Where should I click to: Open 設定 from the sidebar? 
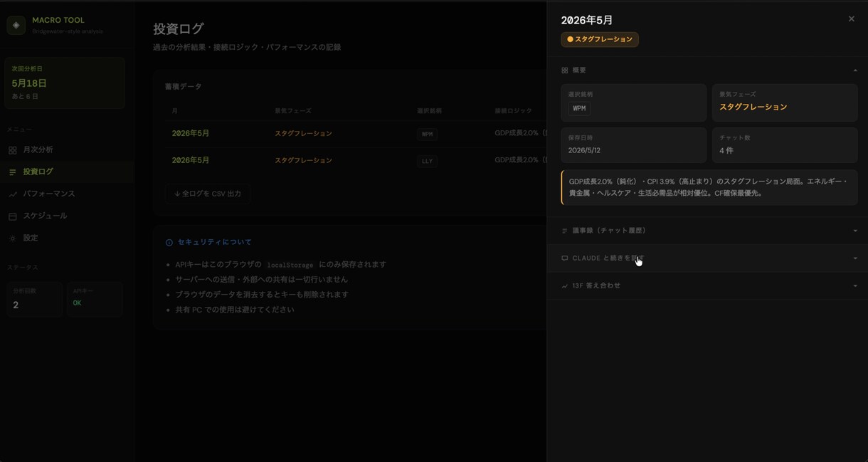[67, 238]
